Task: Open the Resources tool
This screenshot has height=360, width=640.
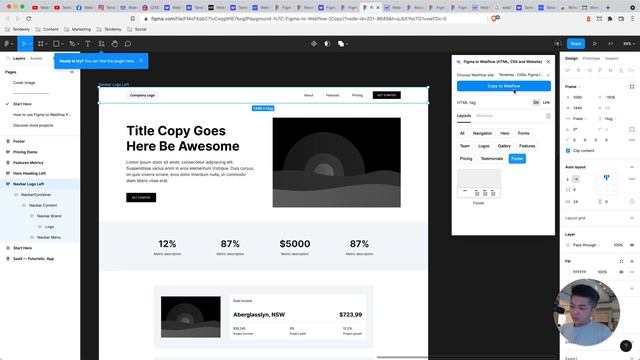Action: [101, 44]
